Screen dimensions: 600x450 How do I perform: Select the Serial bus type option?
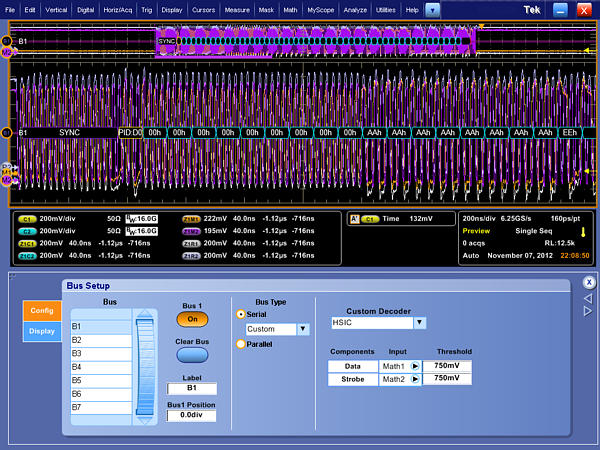tap(241, 314)
